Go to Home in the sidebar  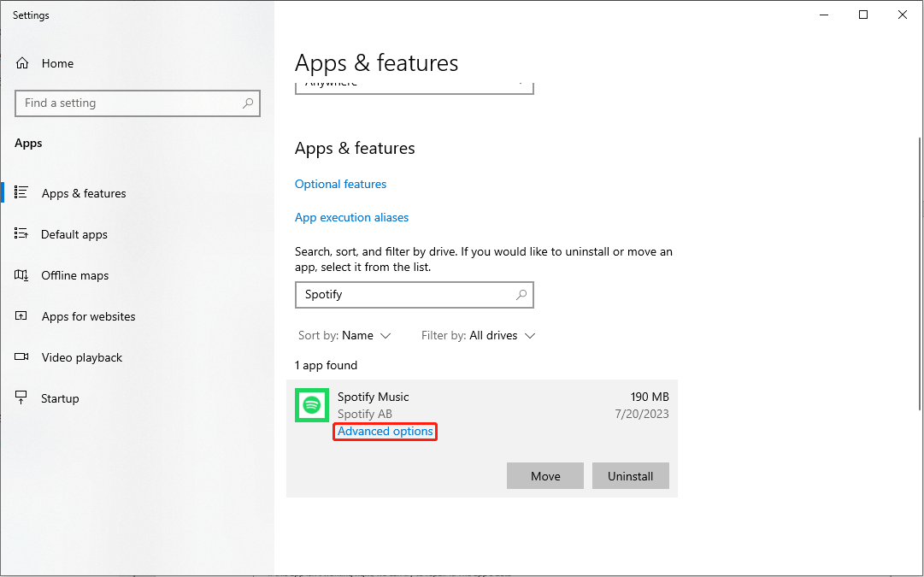point(57,63)
